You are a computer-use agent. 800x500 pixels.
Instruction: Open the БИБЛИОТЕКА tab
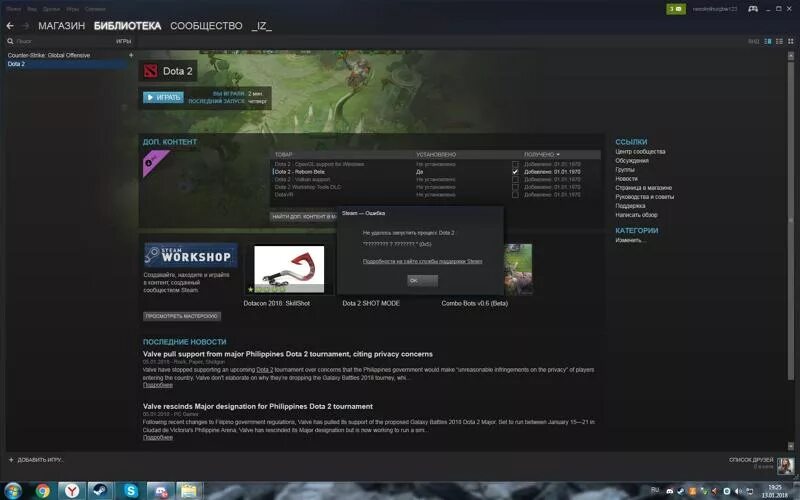click(x=128, y=26)
